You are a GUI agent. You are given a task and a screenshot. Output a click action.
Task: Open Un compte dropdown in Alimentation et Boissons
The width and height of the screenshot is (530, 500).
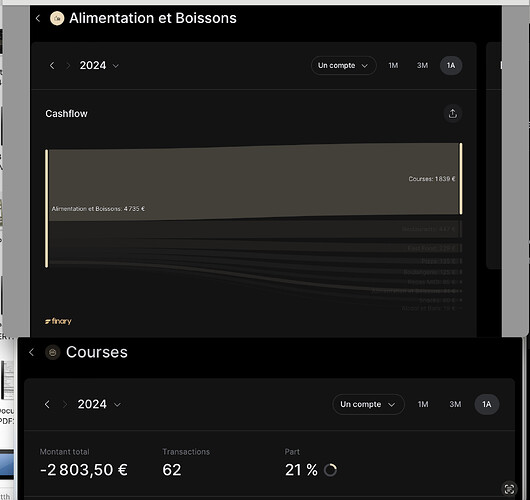point(343,66)
